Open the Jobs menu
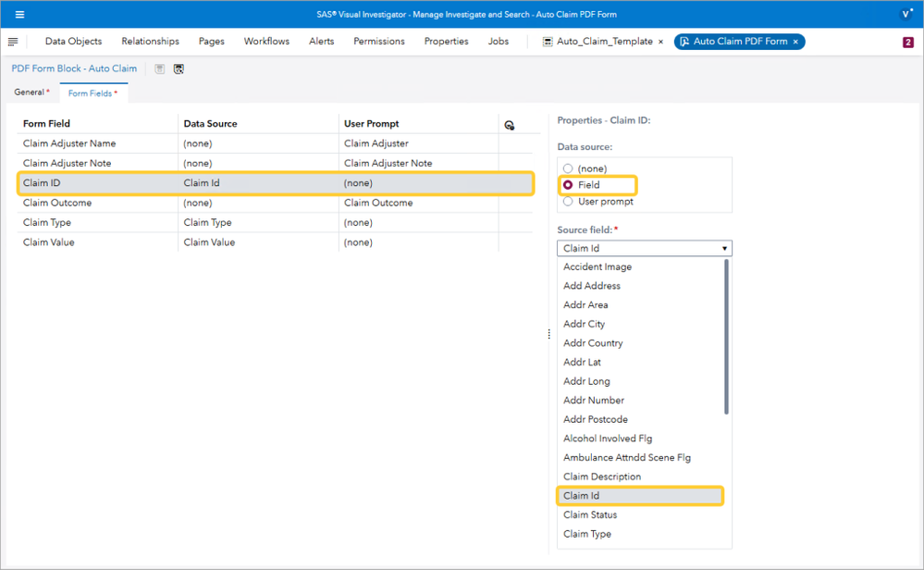This screenshot has width=924, height=570. pos(499,42)
